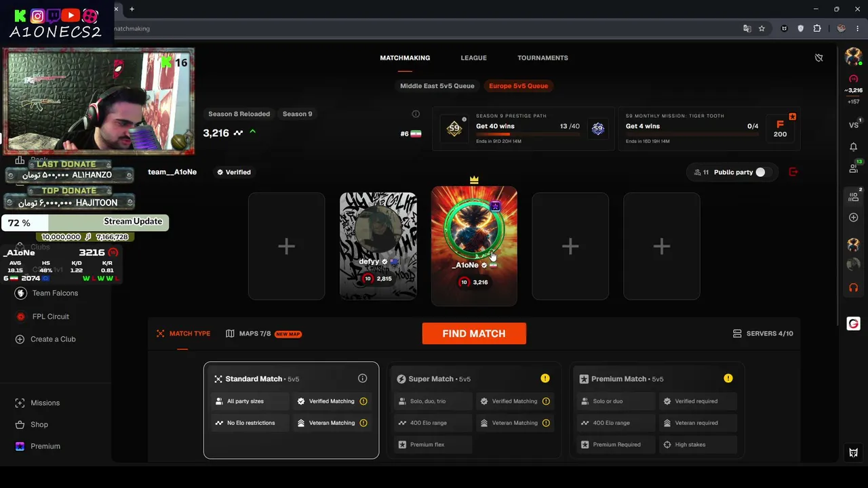Screen dimensions: 868x488
Task: Open the party members icon with badge 2
Action: point(854,196)
